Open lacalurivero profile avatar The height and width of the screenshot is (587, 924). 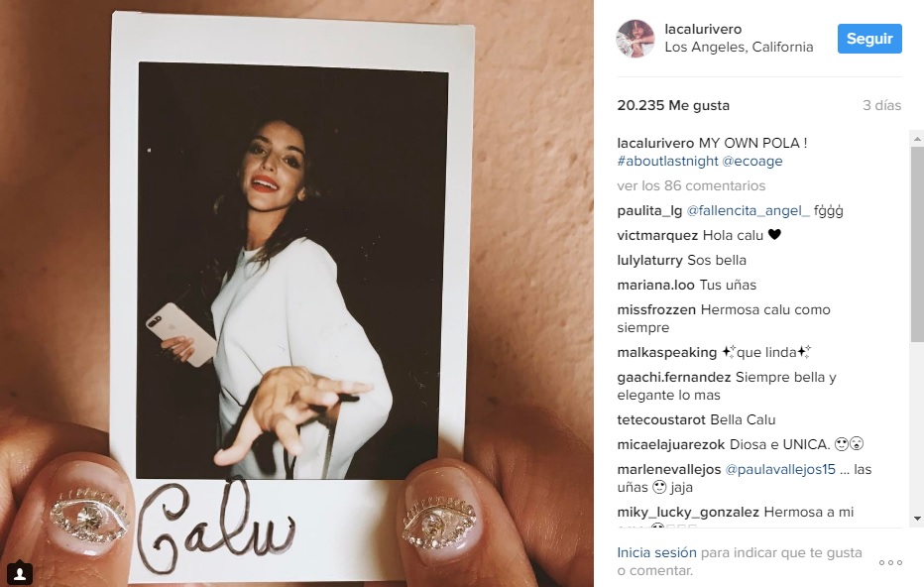635,39
